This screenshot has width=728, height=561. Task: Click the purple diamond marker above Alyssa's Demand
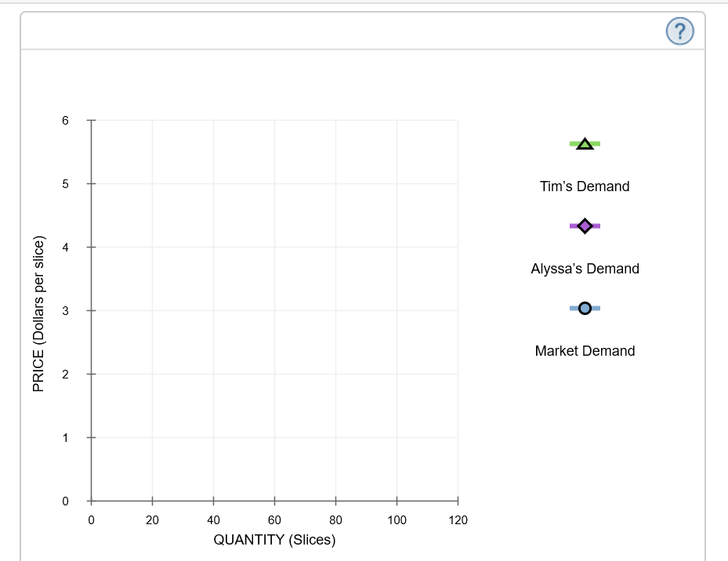[584, 226]
